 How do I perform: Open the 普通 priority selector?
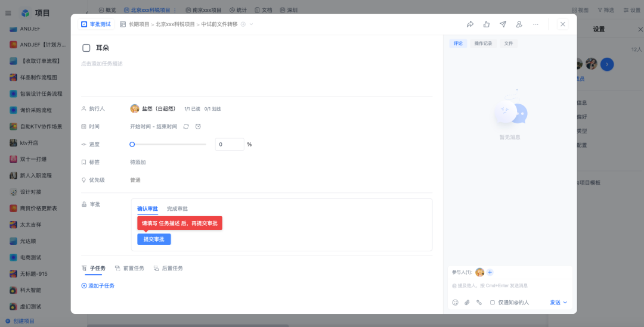click(x=135, y=180)
